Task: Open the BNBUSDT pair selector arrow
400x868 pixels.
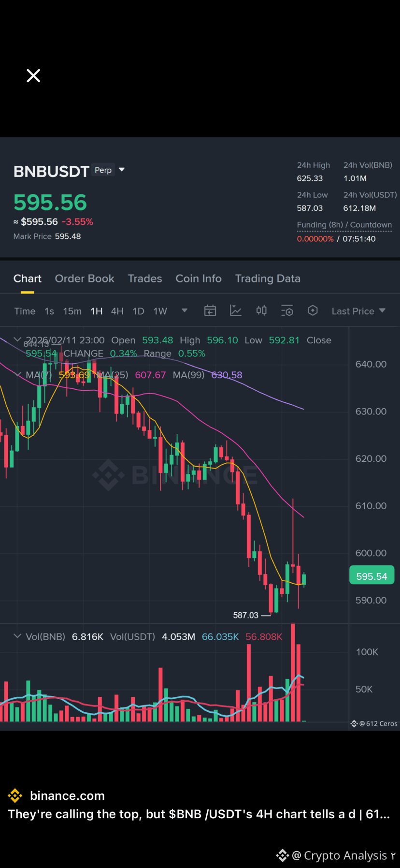Action: coord(122,170)
